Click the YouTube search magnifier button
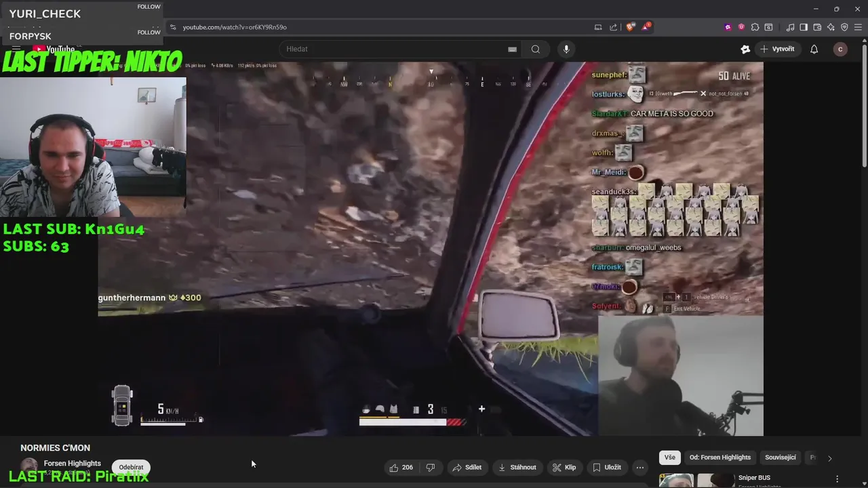The image size is (868, 488). tap(536, 49)
